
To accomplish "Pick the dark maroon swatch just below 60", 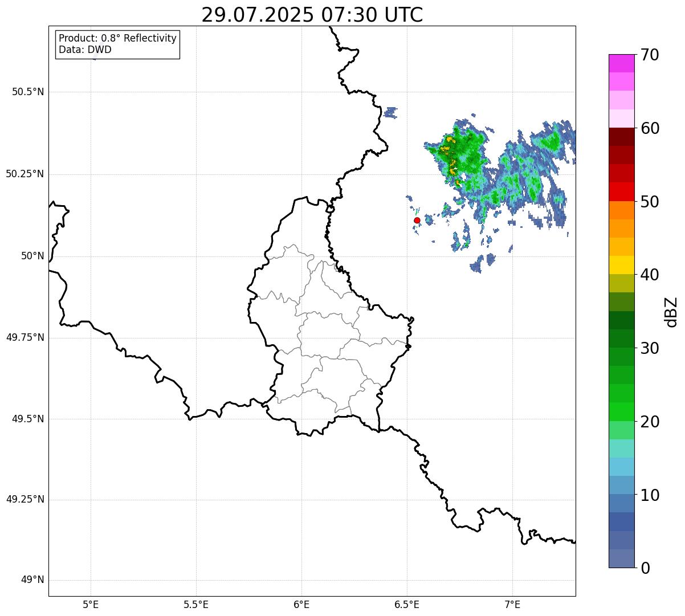I will [x=622, y=137].
